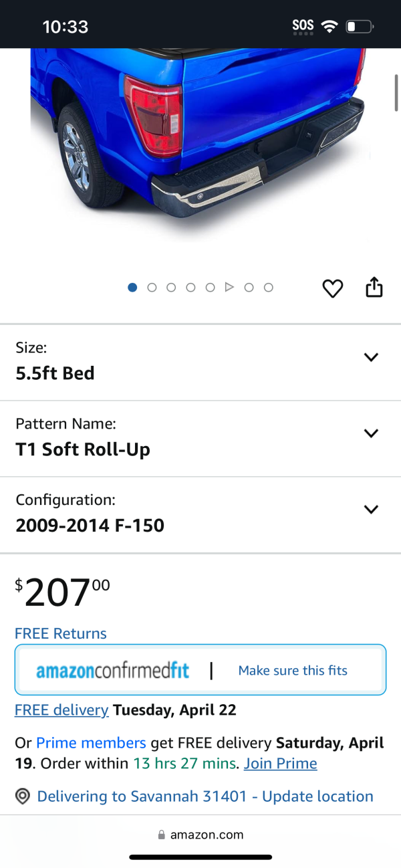Tap the share icon
The height and width of the screenshot is (868, 401).
374,287
